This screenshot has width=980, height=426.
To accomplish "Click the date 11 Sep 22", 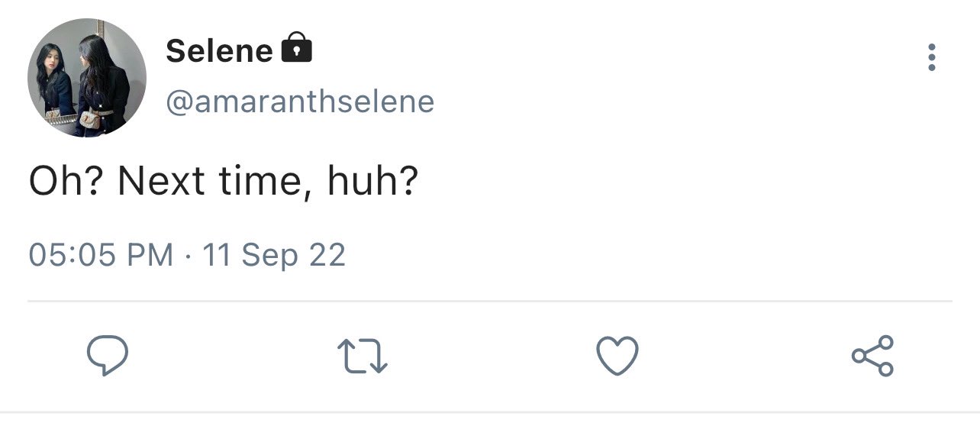I will tap(274, 255).
